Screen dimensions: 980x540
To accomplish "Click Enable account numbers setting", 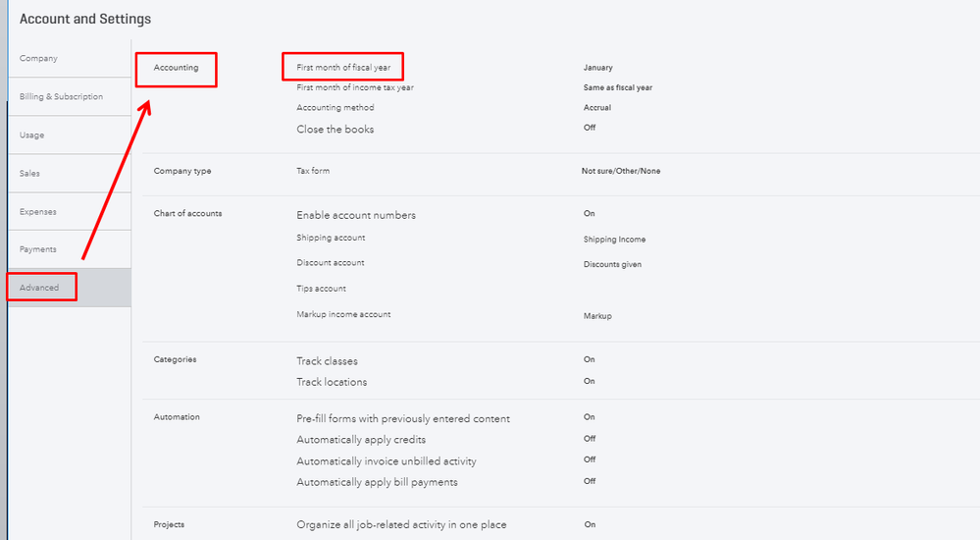I will click(356, 215).
